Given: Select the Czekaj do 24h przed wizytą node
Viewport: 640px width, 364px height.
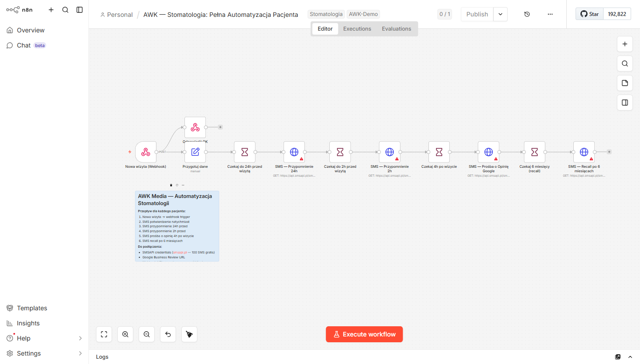Looking at the screenshot, I should (245, 152).
